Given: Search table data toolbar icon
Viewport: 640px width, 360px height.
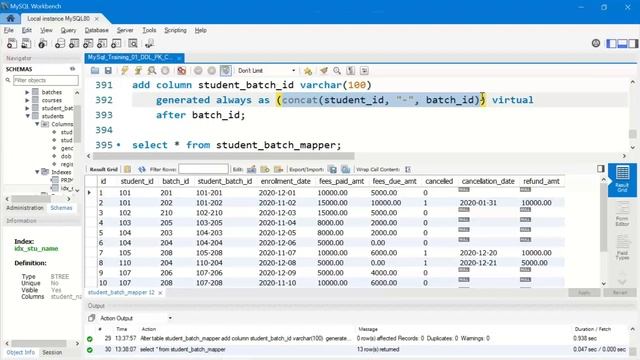Looking at the screenshot, I should pyautogui.click(x=133, y=43).
